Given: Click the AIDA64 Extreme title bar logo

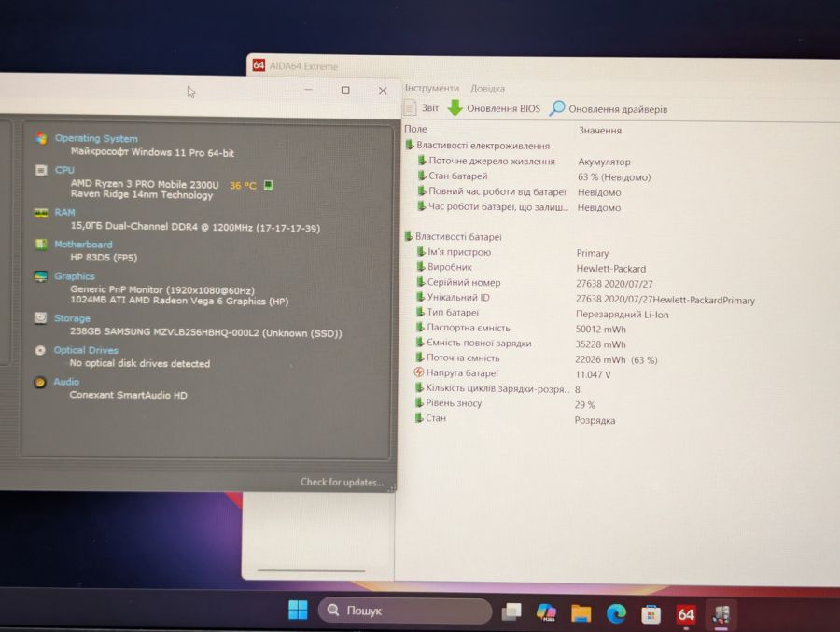Looking at the screenshot, I should [x=259, y=65].
